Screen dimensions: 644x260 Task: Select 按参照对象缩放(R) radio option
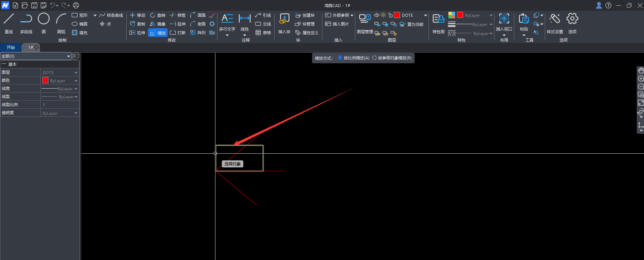point(374,58)
